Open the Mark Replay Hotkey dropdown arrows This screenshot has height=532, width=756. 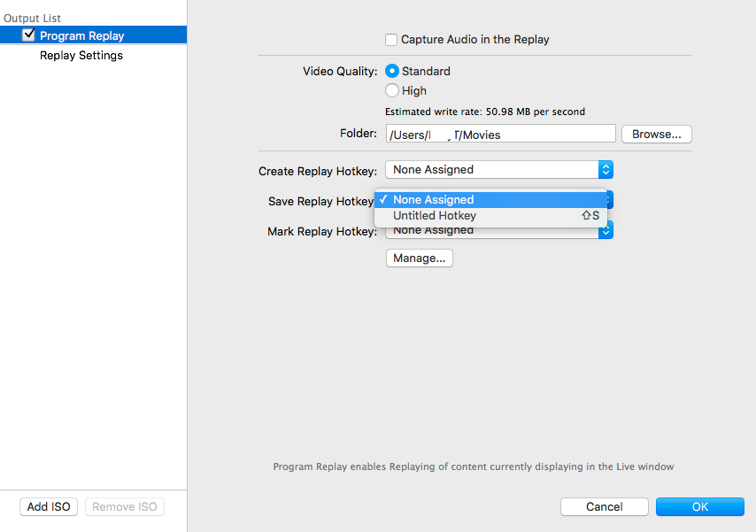click(606, 232)
